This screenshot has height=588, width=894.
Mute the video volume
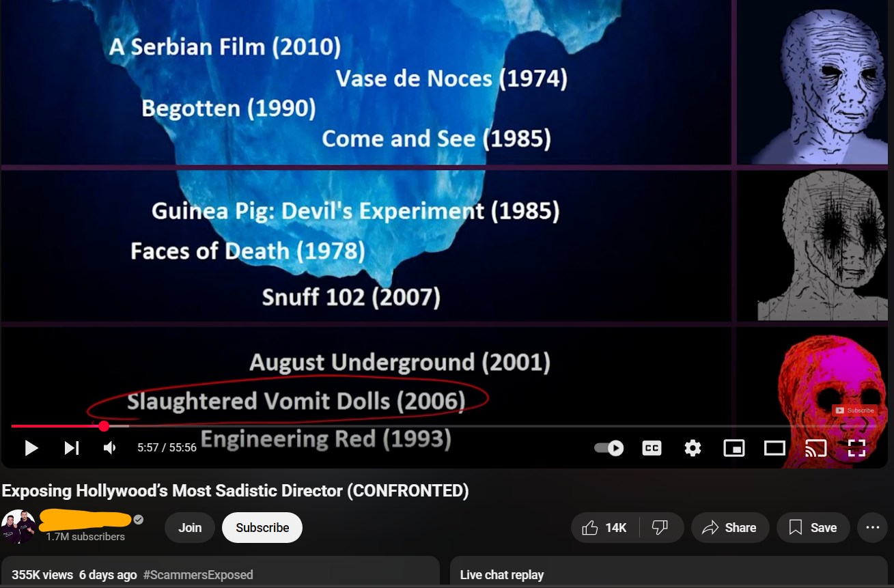[x=109, y=448]
